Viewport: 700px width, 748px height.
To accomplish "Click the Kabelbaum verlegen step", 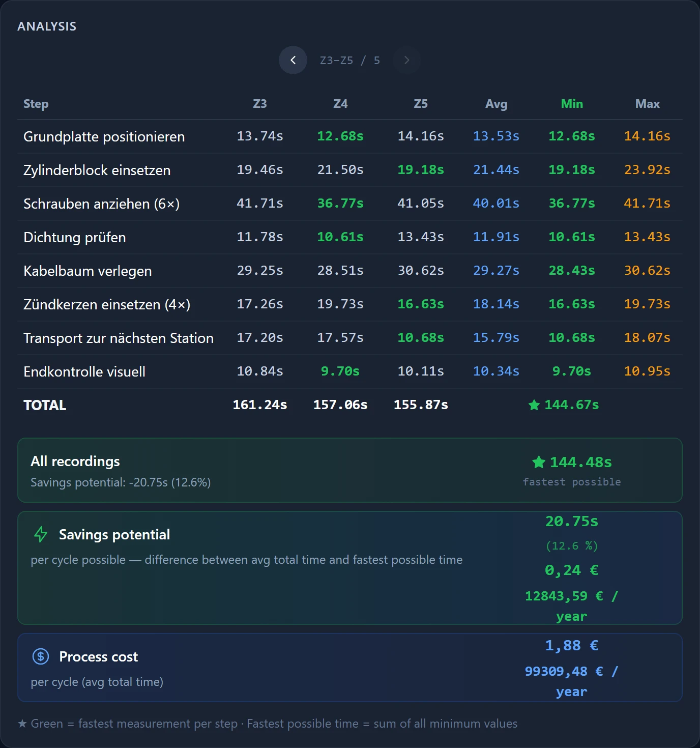I will tap(87, 271).
